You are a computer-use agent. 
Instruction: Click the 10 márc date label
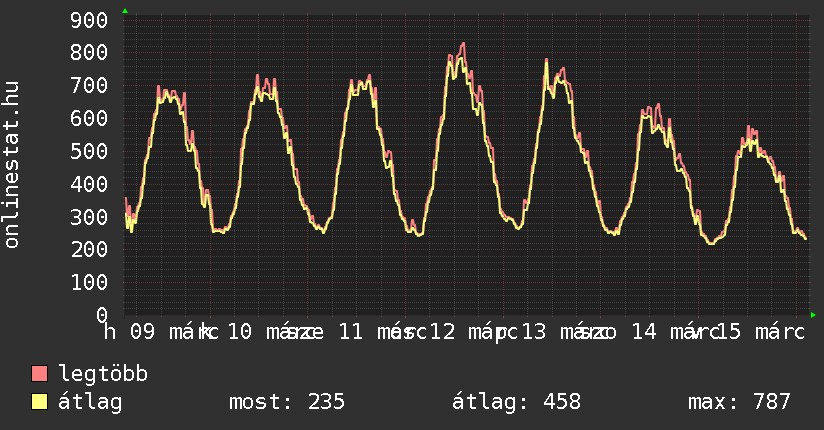click(270, 332)
